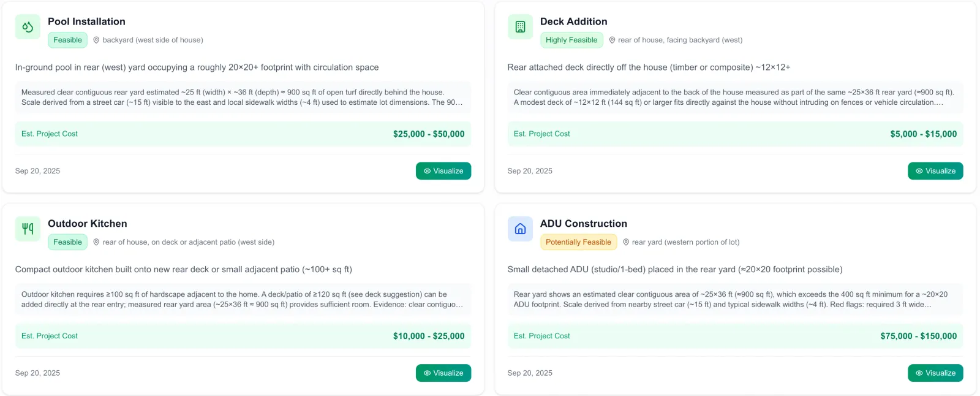The height and width of the screenshot is (396, 980).
Task: Visualize the Deck Addition project
Action: click(x=935, y=171)
